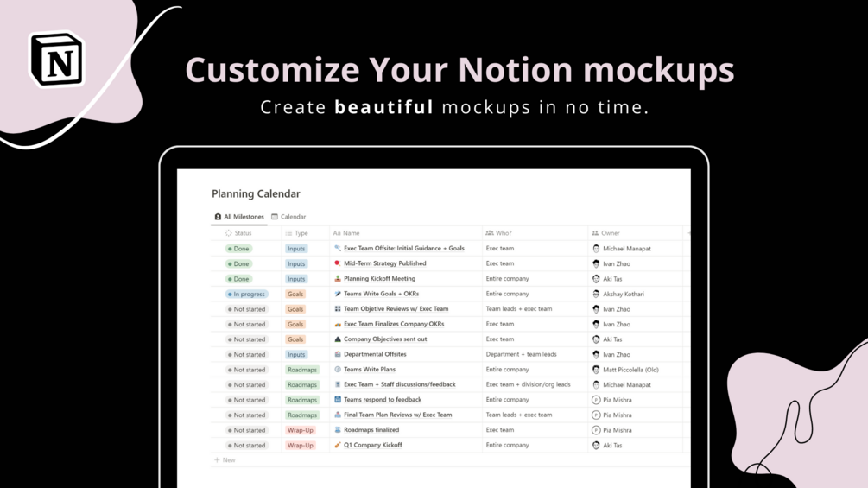Click page icon of Company Objectives sent out
Screen dimensions: 868x488
click(338, 339)
